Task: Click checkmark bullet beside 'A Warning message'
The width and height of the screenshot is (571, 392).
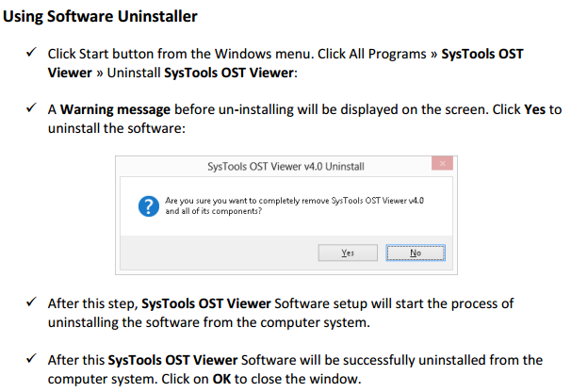Action: (x=32, y=107)
